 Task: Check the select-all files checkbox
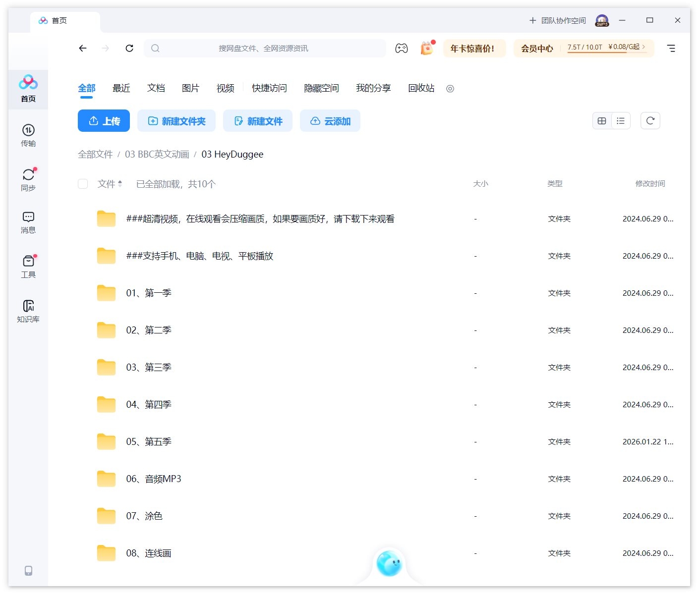[82, 184]
